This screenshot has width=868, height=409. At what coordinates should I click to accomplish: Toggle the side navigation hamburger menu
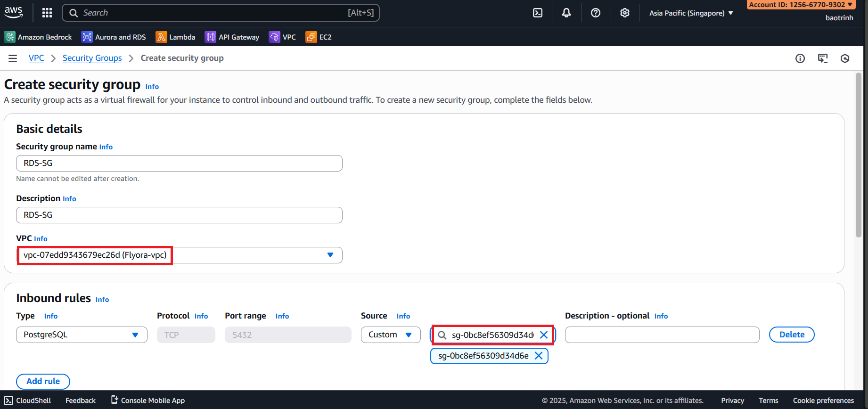click(x=13, y=58)
